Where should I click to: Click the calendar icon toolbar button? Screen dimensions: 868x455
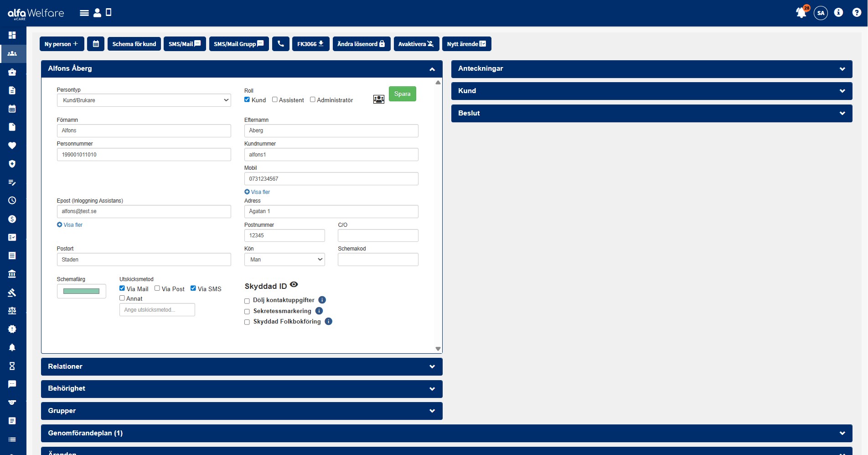(96, 44)
